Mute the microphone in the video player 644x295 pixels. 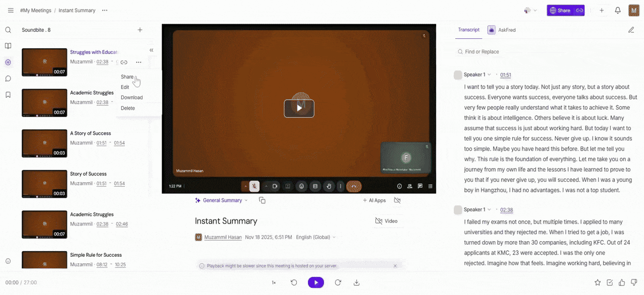pos(255,186)
